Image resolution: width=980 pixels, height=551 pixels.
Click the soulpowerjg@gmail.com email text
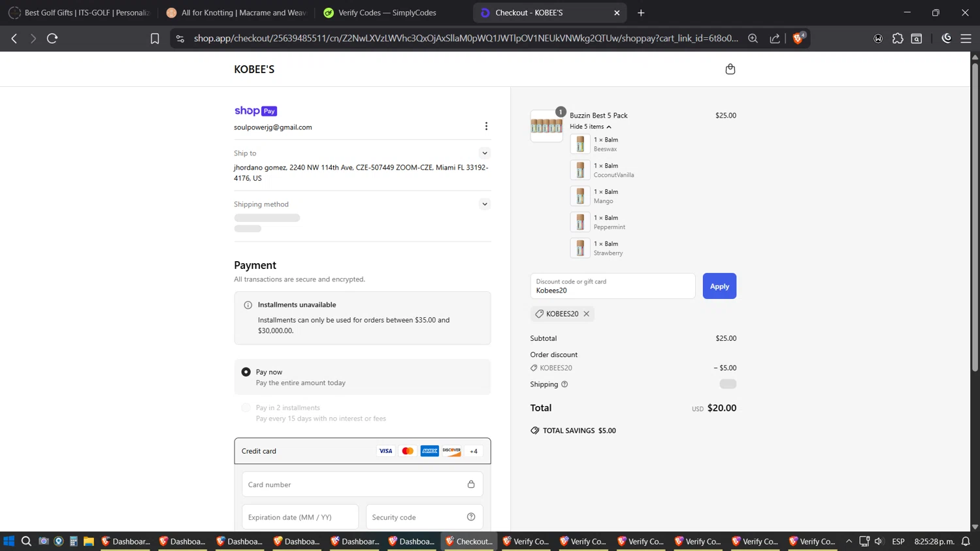coord(273,127)
